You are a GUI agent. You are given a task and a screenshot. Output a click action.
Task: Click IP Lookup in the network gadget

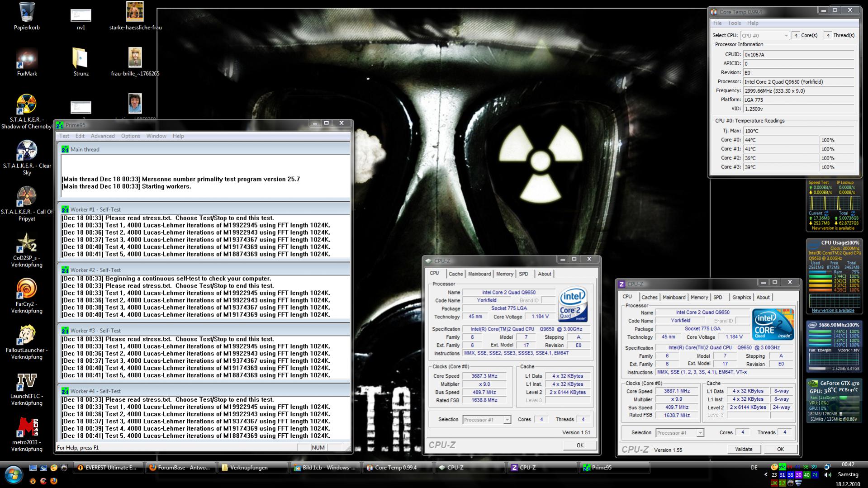click(845, 183)
